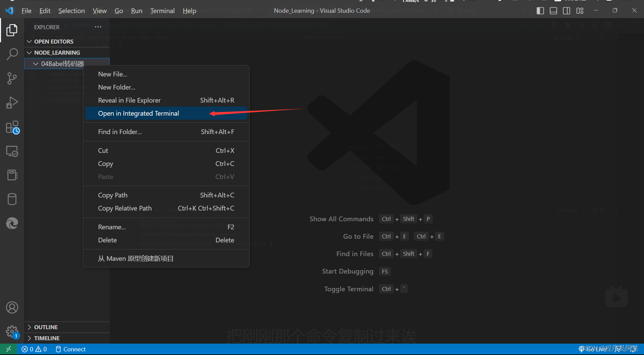The height and width of the screenshot is (355, 644).
Task: Choose Rename... from context menu
Action: point(166,227)
